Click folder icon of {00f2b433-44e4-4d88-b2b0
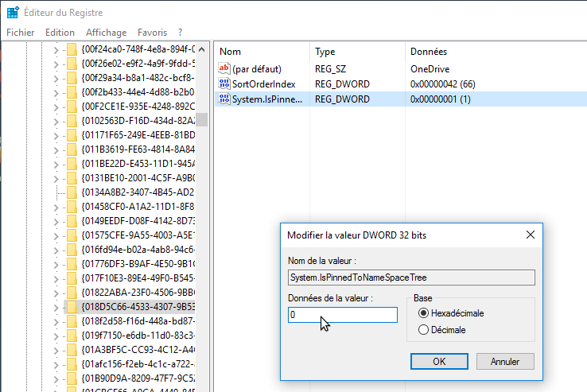This screenshot has height=392, width=587. [x=72, y=92]
